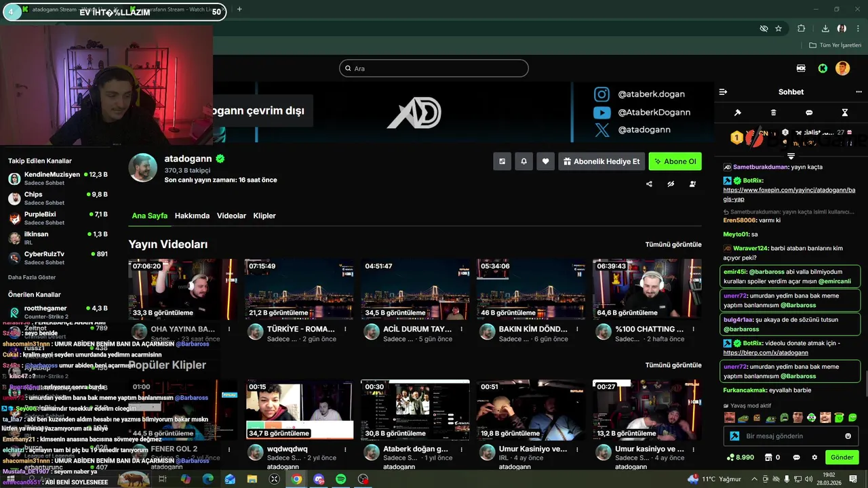This screenshot has height=488, width=868.
Task: Click the slashed-eye hide icon under Abone Ol
Action: [x=671, y=184]
